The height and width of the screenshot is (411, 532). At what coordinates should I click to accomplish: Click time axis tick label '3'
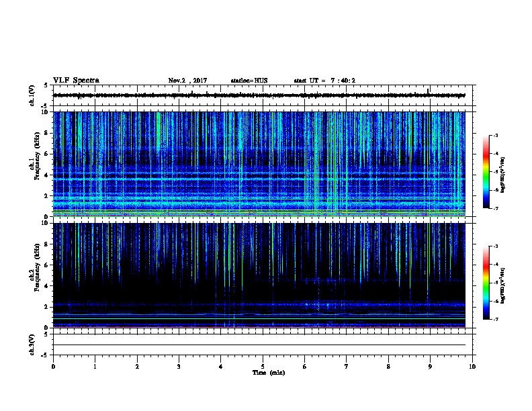[179, 367]
